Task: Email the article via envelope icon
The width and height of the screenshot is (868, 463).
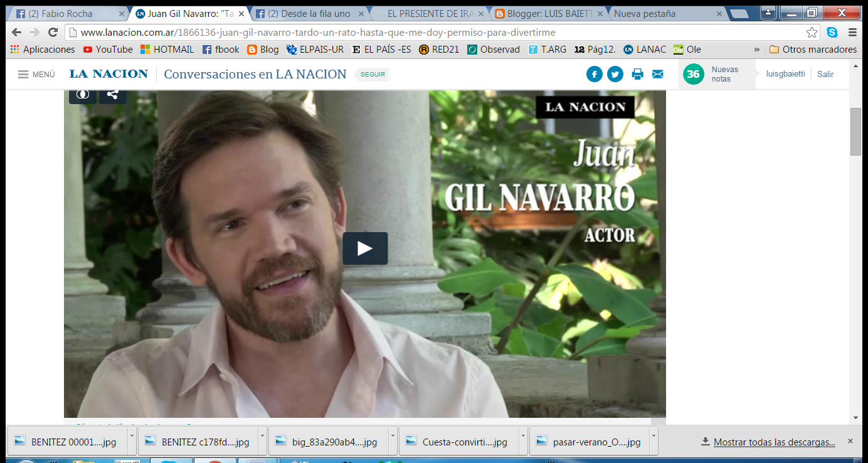Action: point(657,73)
